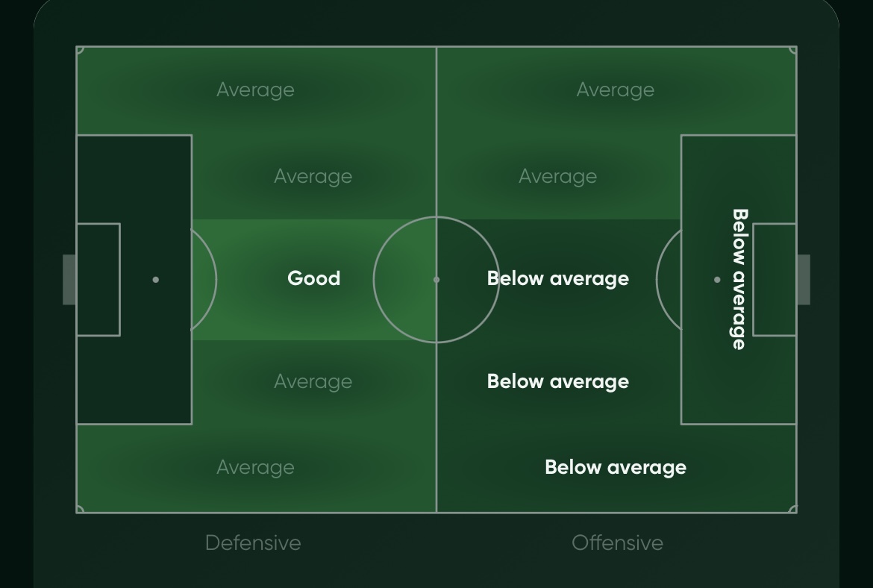Select the top defensive wing "Average" zone
This screenshot has width=873, height=588.
[255, 90]
